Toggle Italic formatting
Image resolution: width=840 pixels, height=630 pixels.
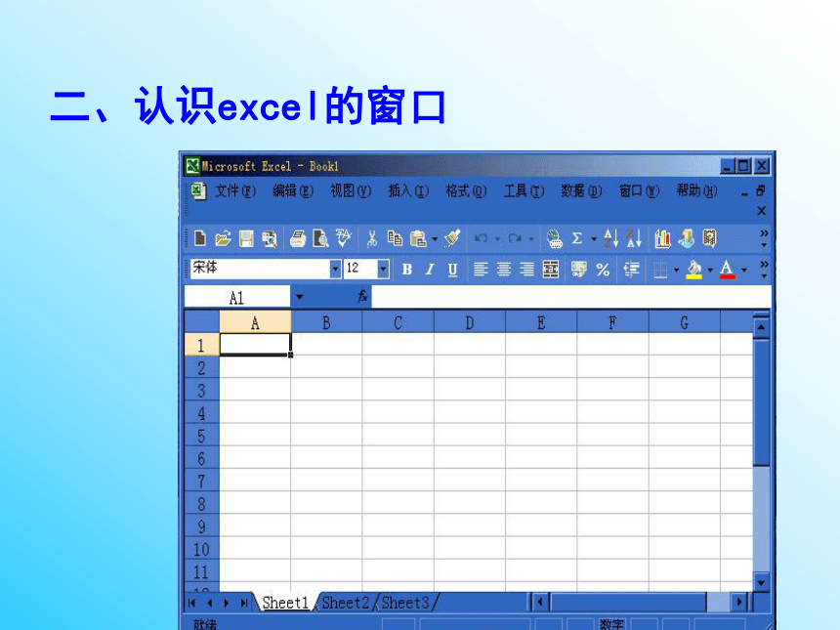(x=430, y=270)
